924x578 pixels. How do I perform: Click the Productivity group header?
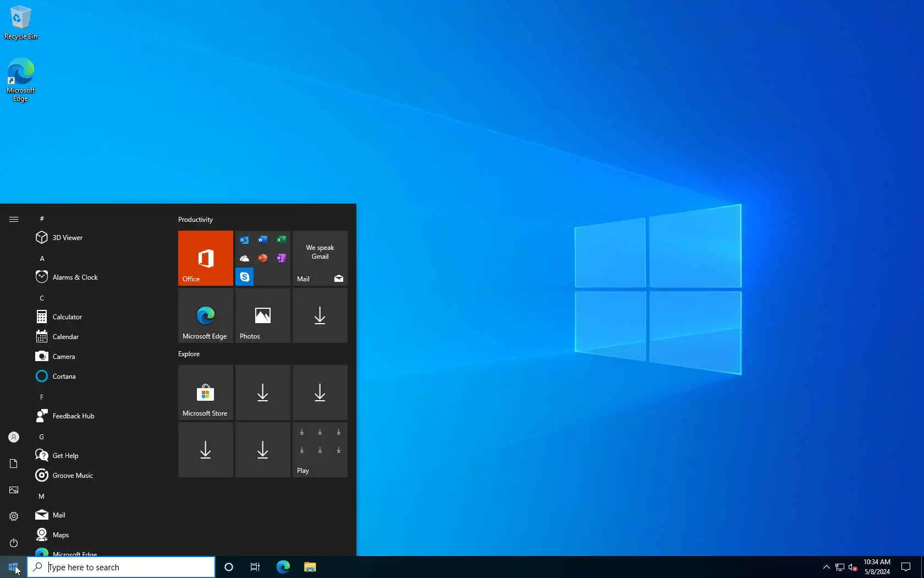(195, 220)
